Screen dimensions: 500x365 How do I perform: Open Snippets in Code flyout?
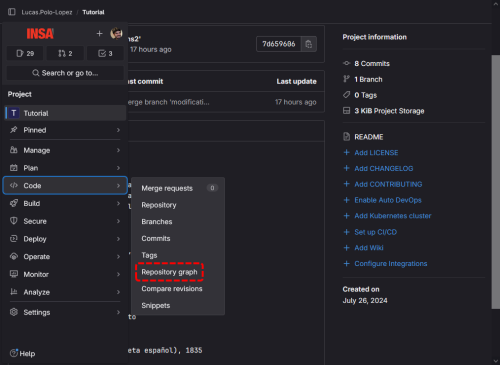[178, 305]
